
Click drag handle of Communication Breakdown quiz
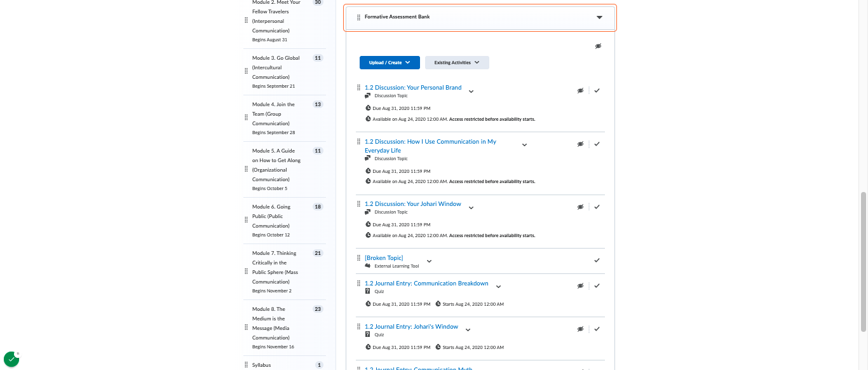point(358,283)
